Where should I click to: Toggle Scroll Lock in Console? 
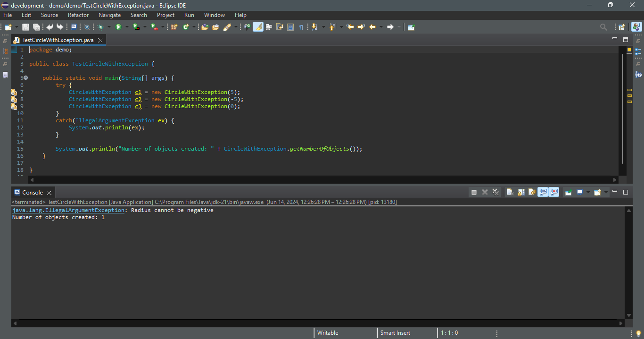point(521,192)
